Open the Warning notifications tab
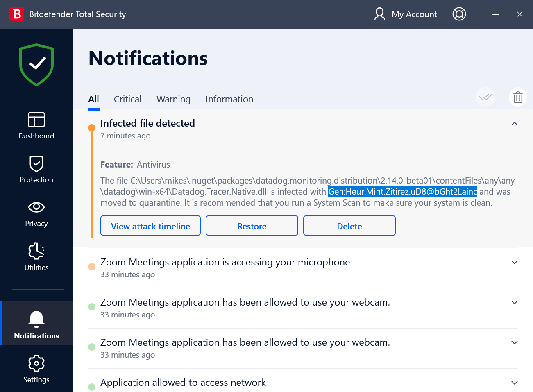The height and width of the screenshot is (392, 533). [173, 99]
